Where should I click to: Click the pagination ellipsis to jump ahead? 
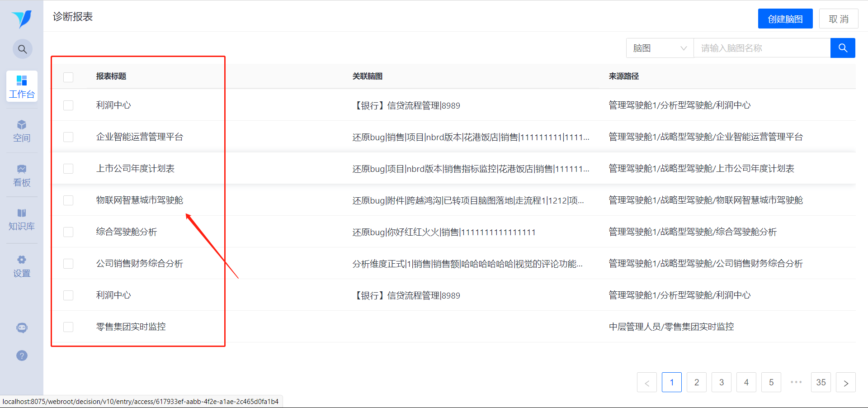pos(796,382)
